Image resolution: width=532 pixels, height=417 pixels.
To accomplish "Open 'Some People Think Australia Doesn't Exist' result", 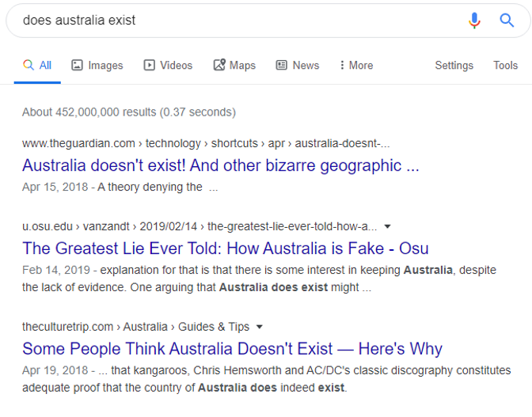I will 232,349.
